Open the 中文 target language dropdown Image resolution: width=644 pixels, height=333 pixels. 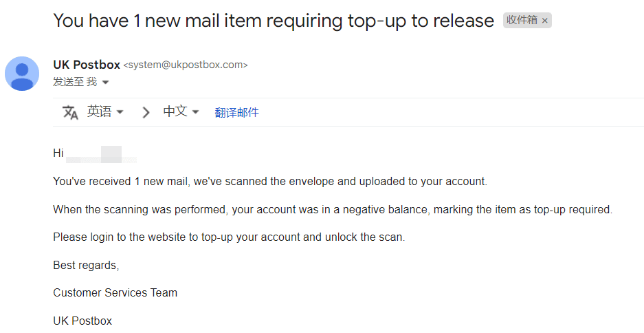(x=181, y=111)
